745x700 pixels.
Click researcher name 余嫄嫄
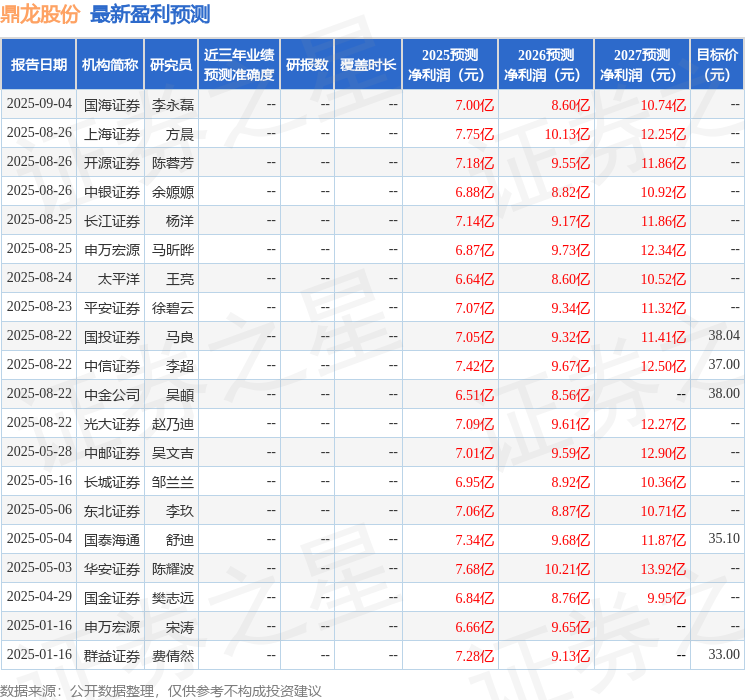tap(173, 192)
